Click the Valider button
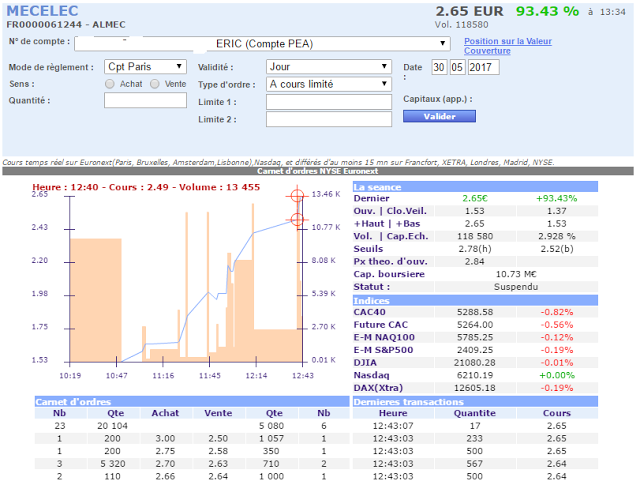640x481 pixels. (x=439, y=116)
